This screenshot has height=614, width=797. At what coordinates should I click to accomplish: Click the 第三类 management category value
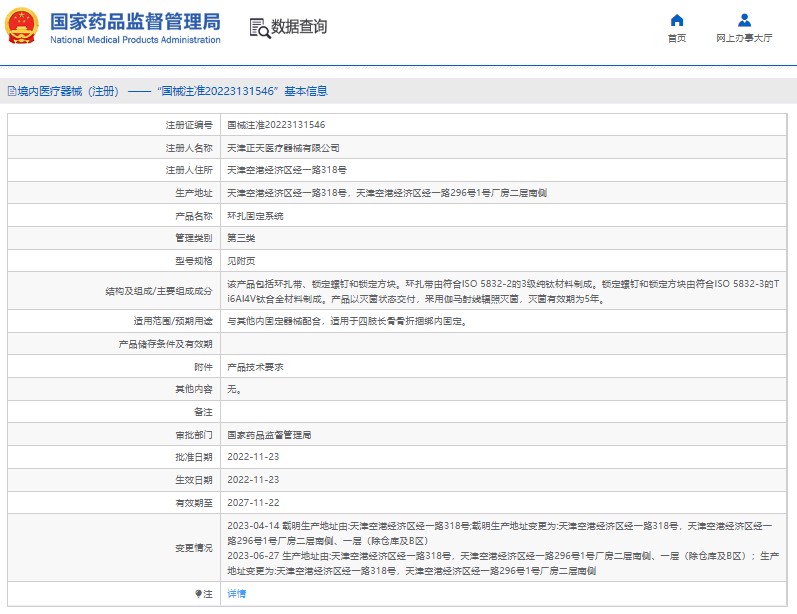coord(241,238)
